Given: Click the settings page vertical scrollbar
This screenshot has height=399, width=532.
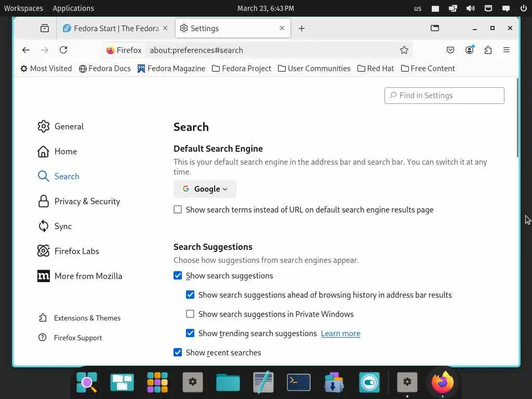Looking at the screenshot, I should (517, 118).
